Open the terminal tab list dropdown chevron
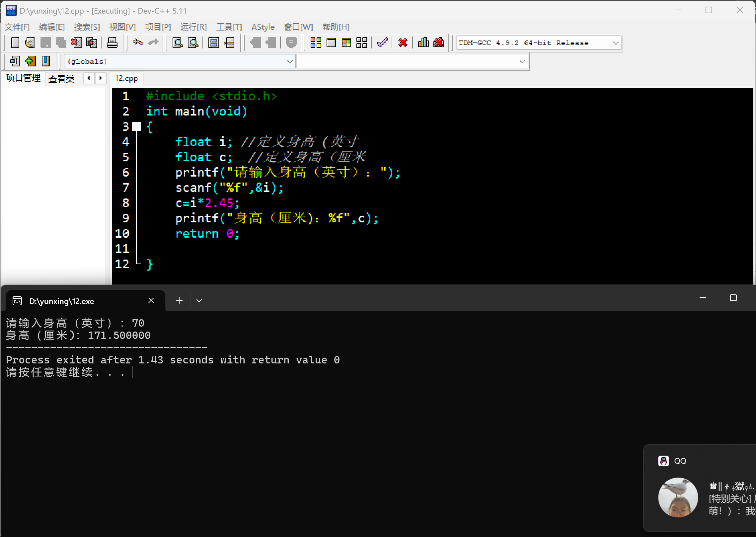 tap(199, 301)
